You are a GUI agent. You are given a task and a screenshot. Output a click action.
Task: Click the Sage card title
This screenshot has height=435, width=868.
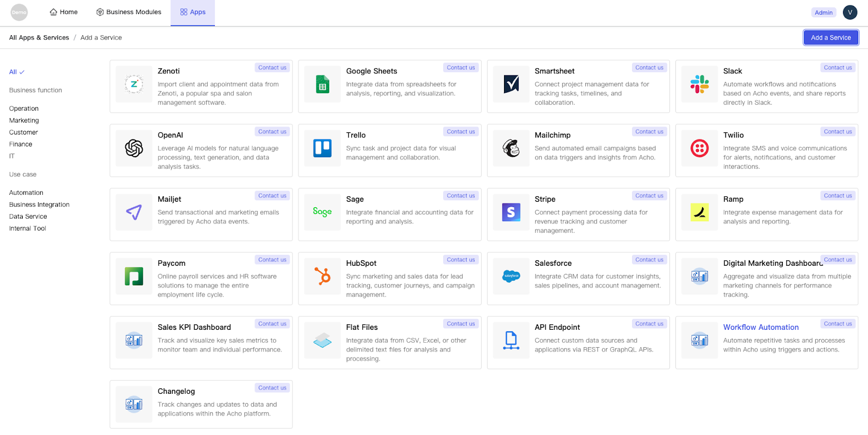coord(355,199)
